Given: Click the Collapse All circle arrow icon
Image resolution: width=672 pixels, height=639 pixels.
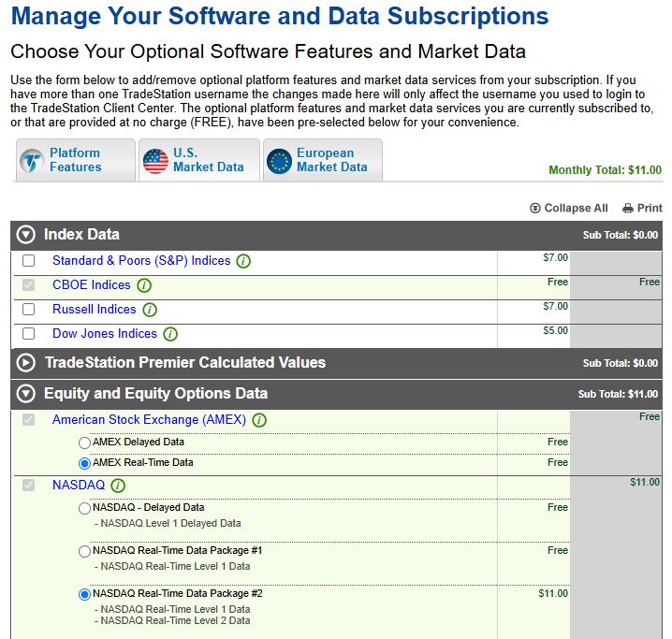Looking at the screenshot, I should click(x=534, y=208).
